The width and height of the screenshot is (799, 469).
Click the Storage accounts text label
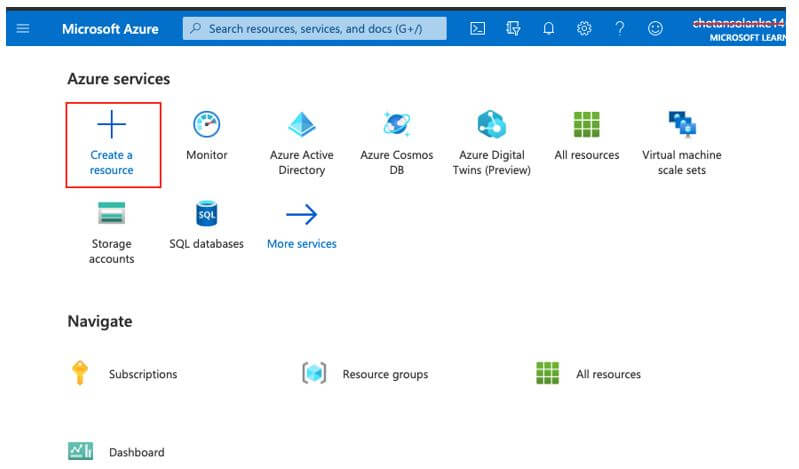[112, 251]
